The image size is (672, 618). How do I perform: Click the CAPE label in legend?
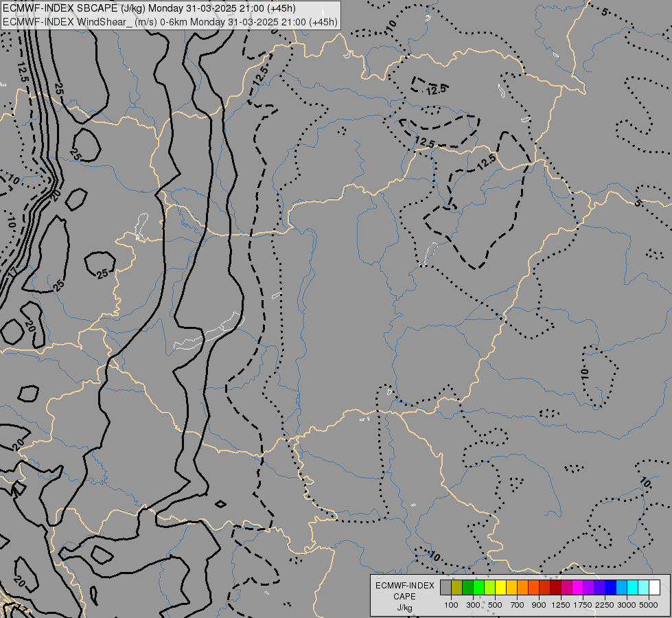(404, 597)
